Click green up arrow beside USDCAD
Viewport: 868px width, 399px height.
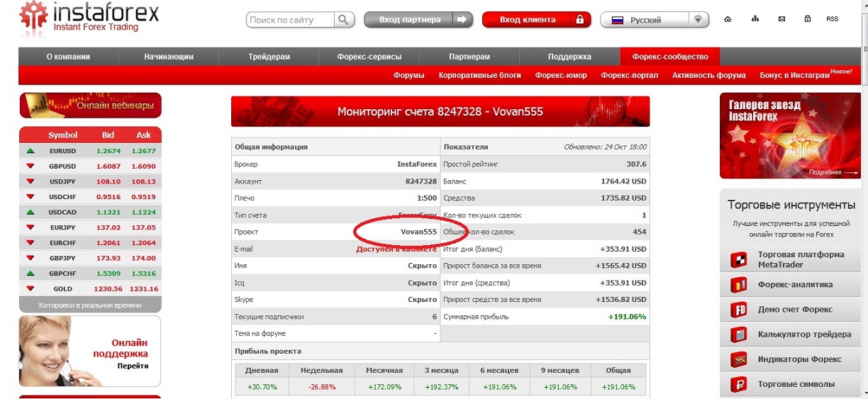pyautogui.click(x=30, y=213)
